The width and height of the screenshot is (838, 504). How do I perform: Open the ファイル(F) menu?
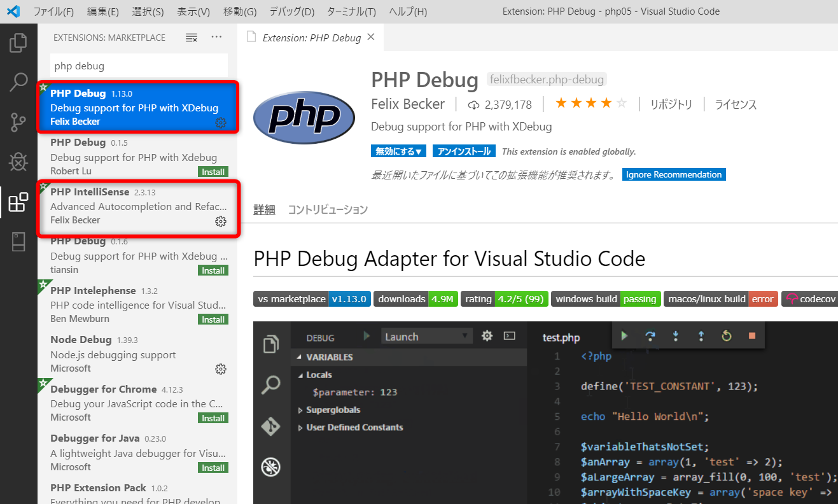[53, 11]
